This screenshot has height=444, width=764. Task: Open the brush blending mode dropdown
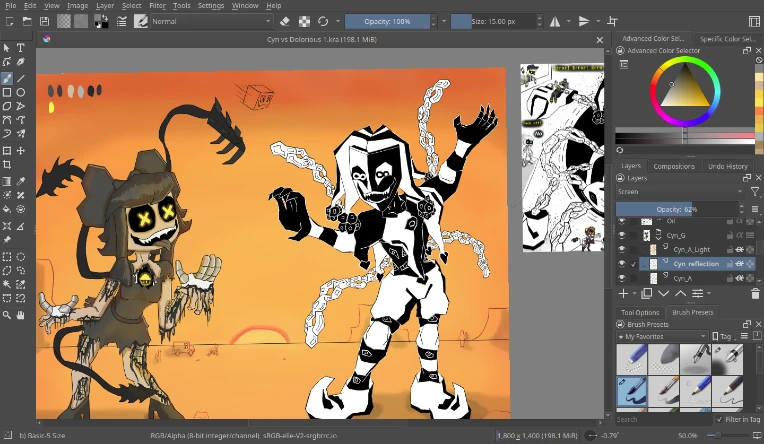[210, 21]
